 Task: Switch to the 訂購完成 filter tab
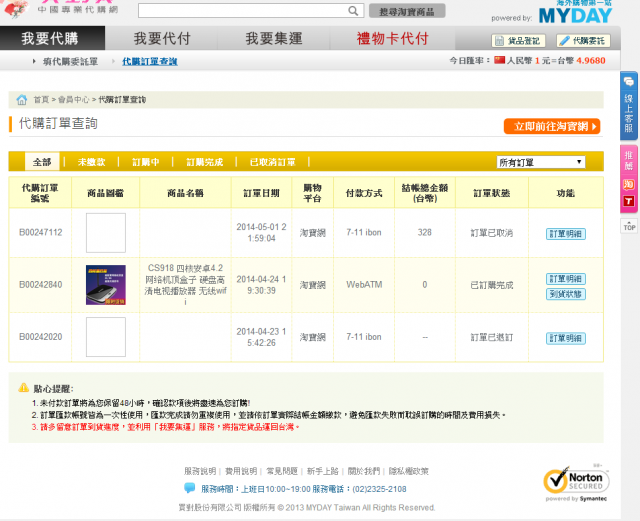204,162
